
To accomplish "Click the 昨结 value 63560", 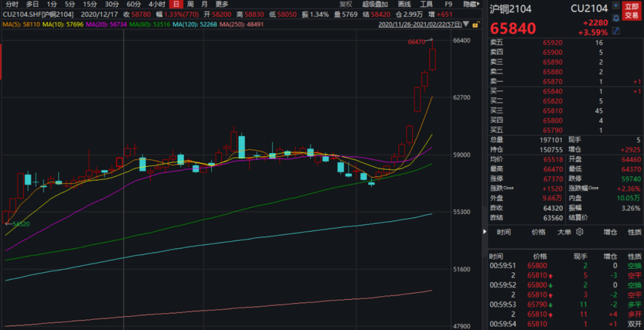I will (x=552, y=217).
